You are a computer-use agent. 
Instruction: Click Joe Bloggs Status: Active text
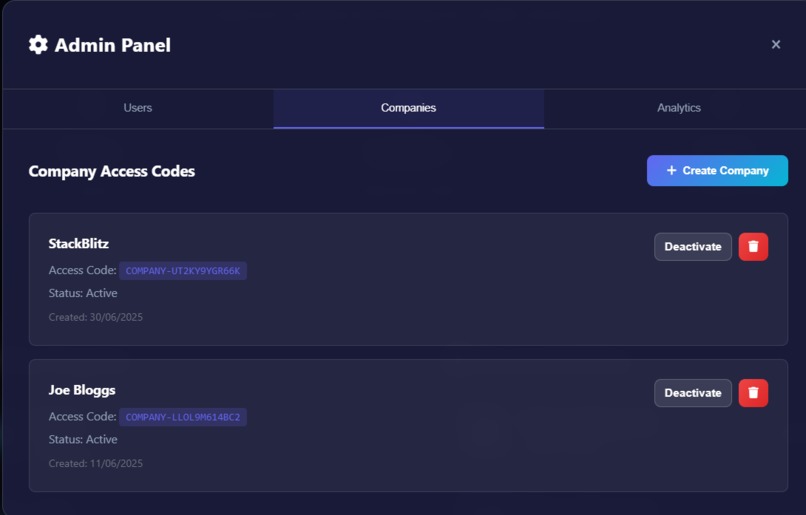point(83,439)
